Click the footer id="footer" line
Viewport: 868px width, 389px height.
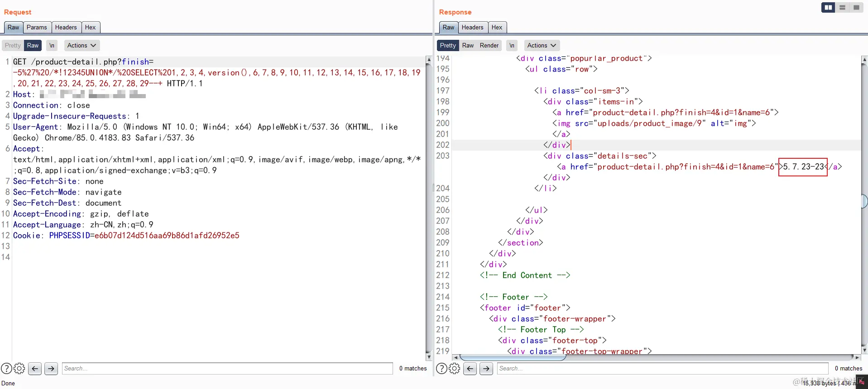click(x=525, y=308)
